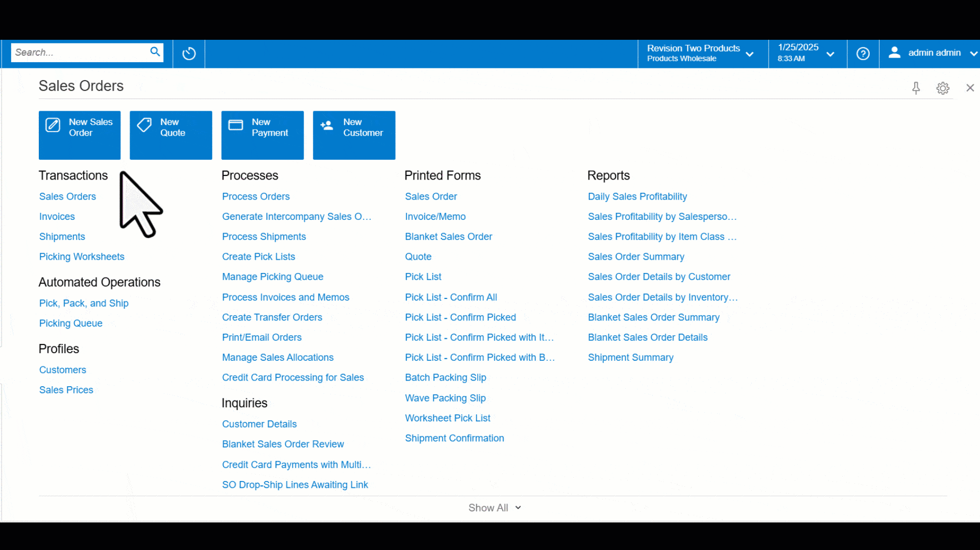The image size is (980, 550).
Task: Open Worksheet Pick List form
Action: 448,418
